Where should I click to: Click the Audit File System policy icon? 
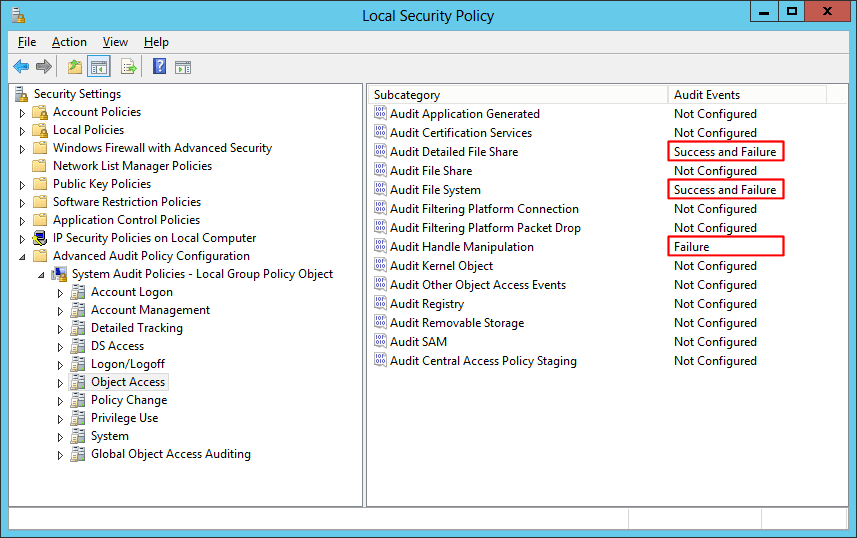tap(380, 190)
